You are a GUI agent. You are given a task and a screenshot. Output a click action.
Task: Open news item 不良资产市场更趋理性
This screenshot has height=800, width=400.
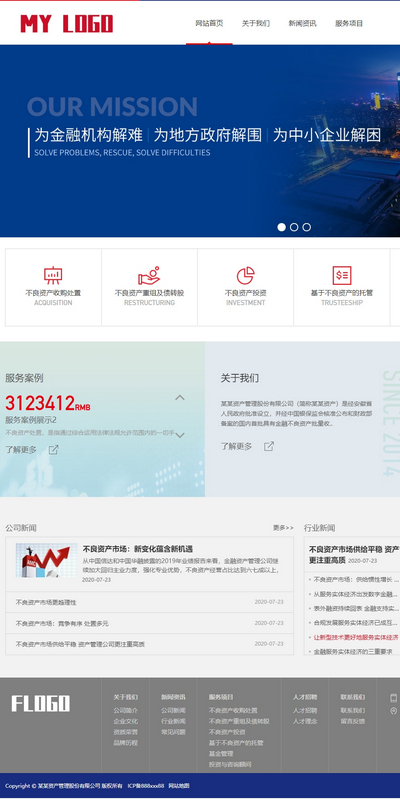(46, 602)
